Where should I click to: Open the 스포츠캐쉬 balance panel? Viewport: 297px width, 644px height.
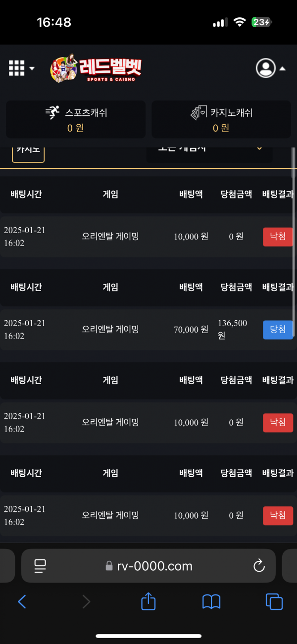76,119
